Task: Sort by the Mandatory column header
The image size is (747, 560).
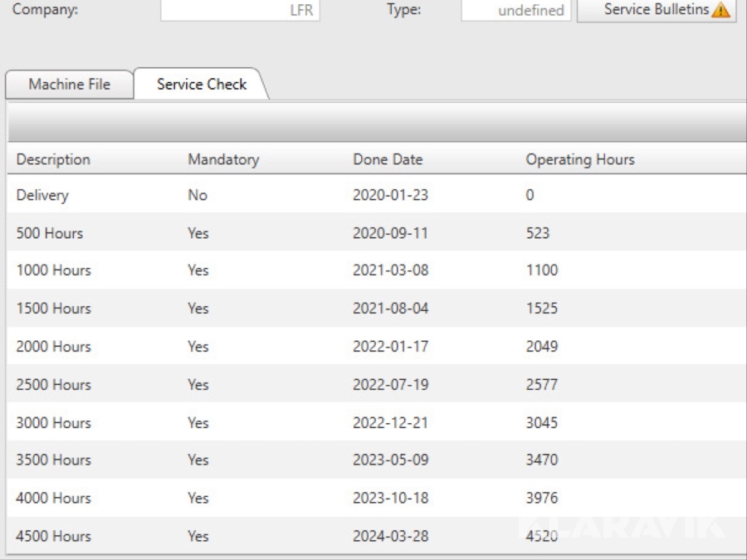Action: point(223,159)
